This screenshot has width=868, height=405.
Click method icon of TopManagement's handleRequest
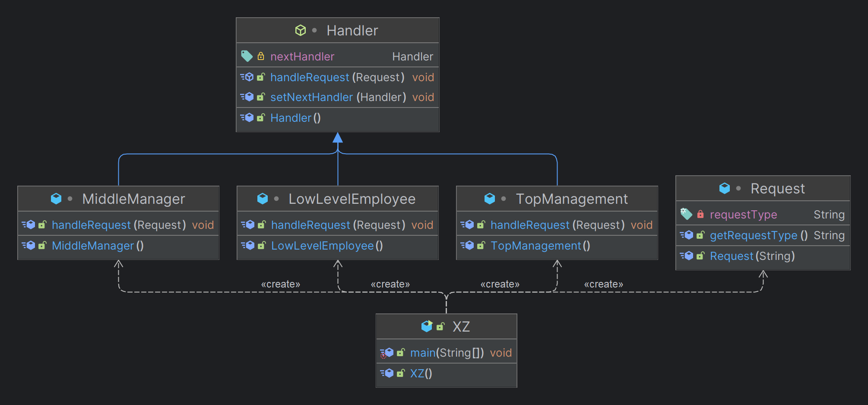[x=468, y=225]
